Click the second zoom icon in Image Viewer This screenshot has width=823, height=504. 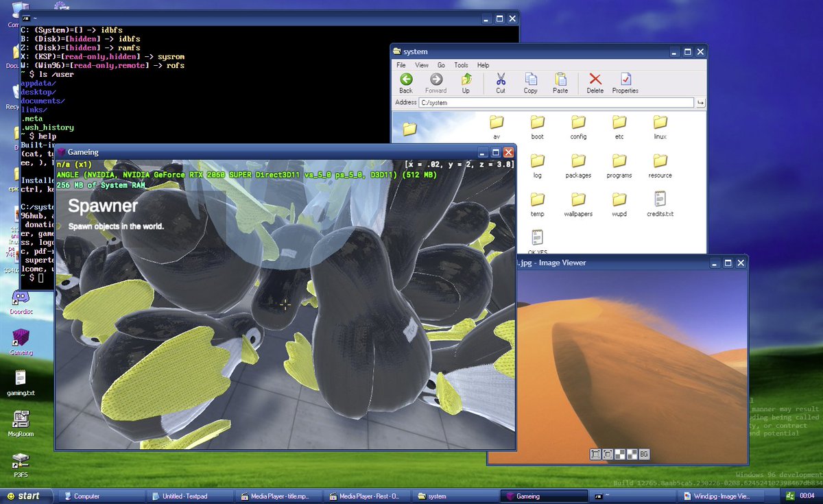(x=607, y=454)
